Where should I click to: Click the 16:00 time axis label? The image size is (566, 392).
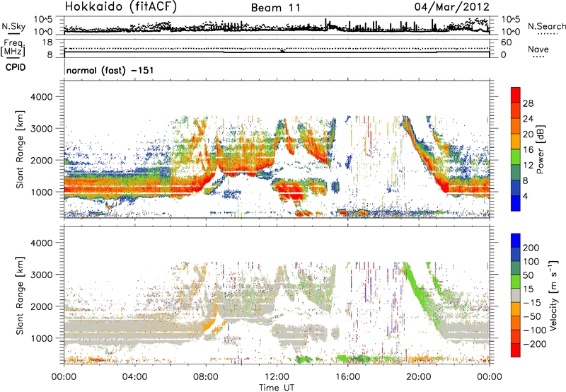(x=347, y=377)
